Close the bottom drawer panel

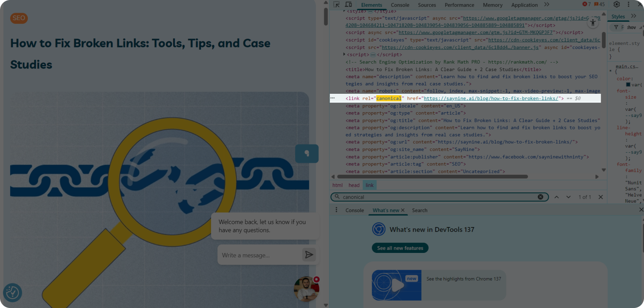click(x=641, y=210)
